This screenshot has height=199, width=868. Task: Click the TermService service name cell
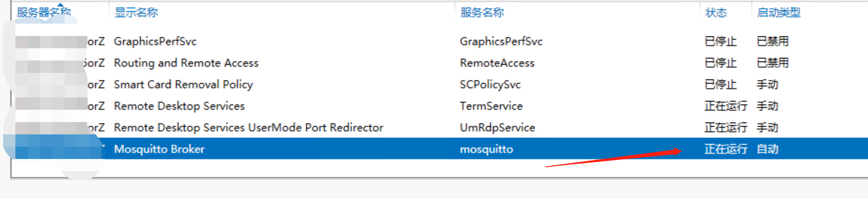pyautogui.click(x=491, y=106)
